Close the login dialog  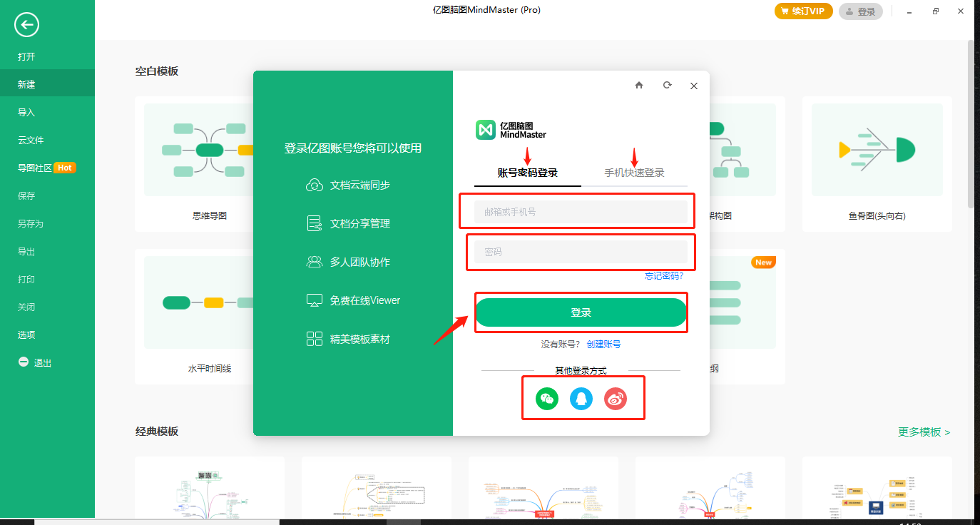point(694,86)
